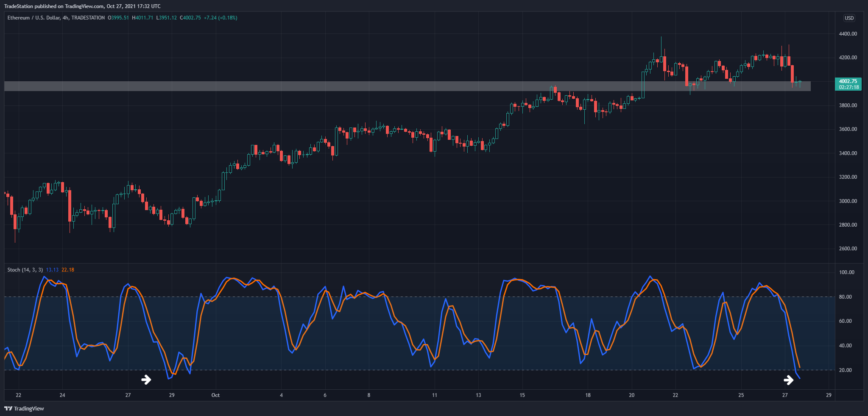This screenshot has height=416, width=868.
Task: Click the change value +7.24 (+0.18%)
Action: tap(220, 18)
